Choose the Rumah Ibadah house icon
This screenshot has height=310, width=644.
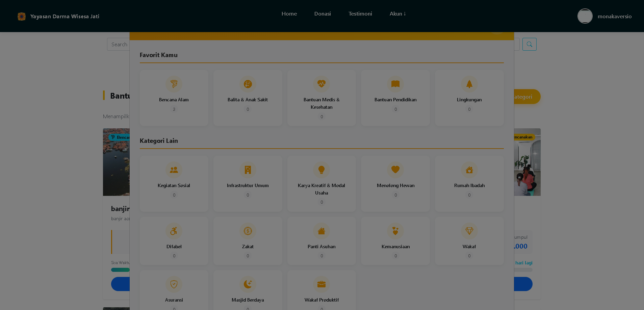pos(469,170)
